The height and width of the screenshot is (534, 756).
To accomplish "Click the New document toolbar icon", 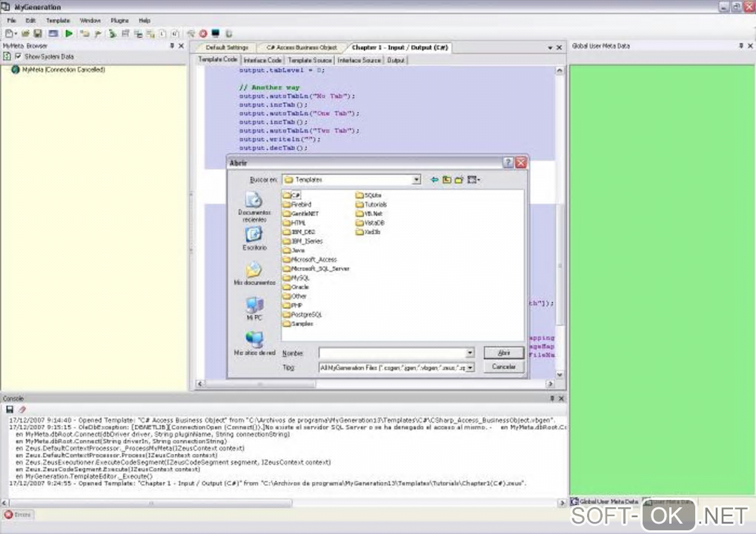I will point(8,33).
